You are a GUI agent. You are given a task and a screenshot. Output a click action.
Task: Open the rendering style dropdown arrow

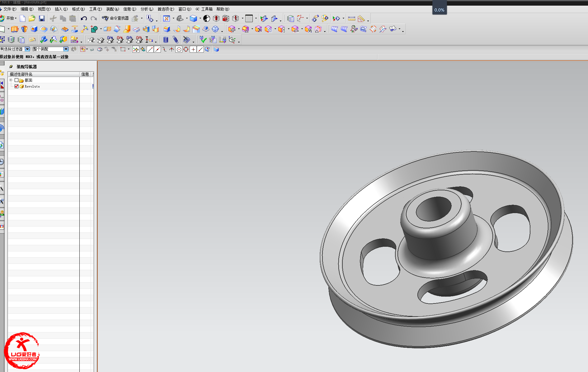(200, 18)
